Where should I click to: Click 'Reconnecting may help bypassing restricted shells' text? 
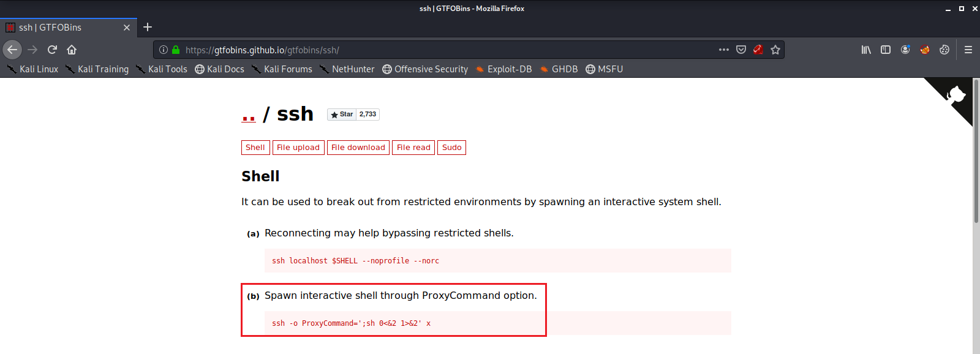[x=389, y=233]
